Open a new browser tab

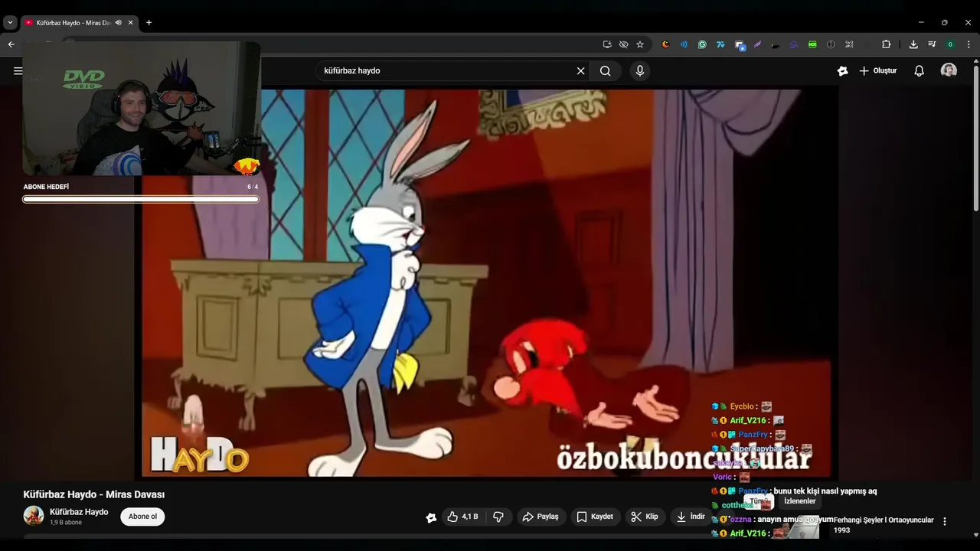tap(149, 23)
